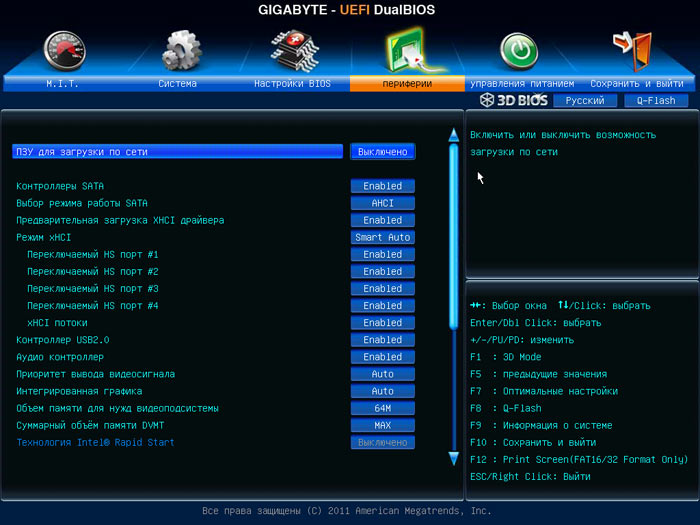Click the save and exit door icon
Screen dimensions: 700x525
[x=633, y=51]
